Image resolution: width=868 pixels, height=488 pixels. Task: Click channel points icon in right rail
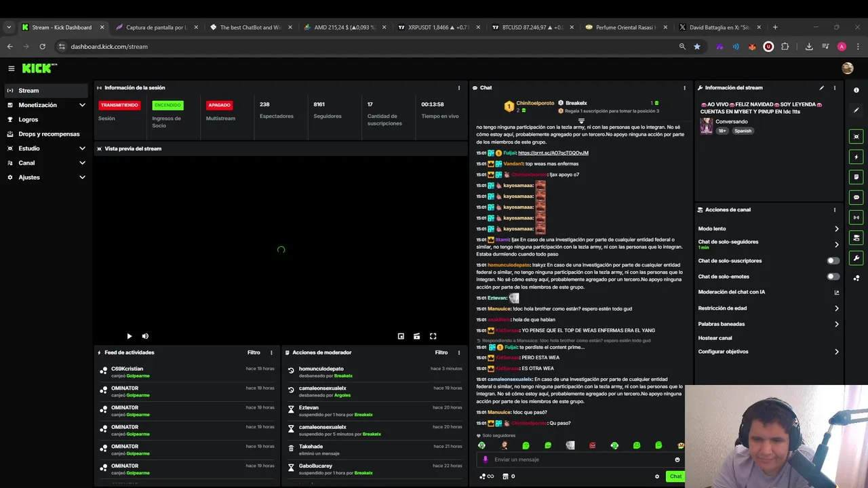(x=856, y=278)
